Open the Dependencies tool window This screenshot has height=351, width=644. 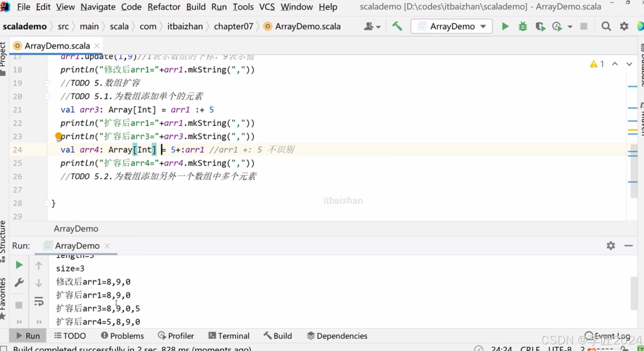[337, 336]
